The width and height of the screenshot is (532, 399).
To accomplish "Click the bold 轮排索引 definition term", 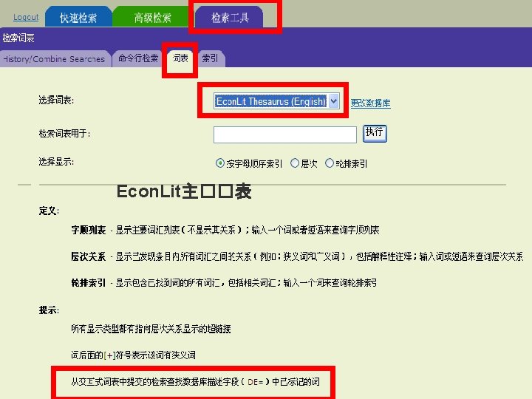I will click(89, 282).
